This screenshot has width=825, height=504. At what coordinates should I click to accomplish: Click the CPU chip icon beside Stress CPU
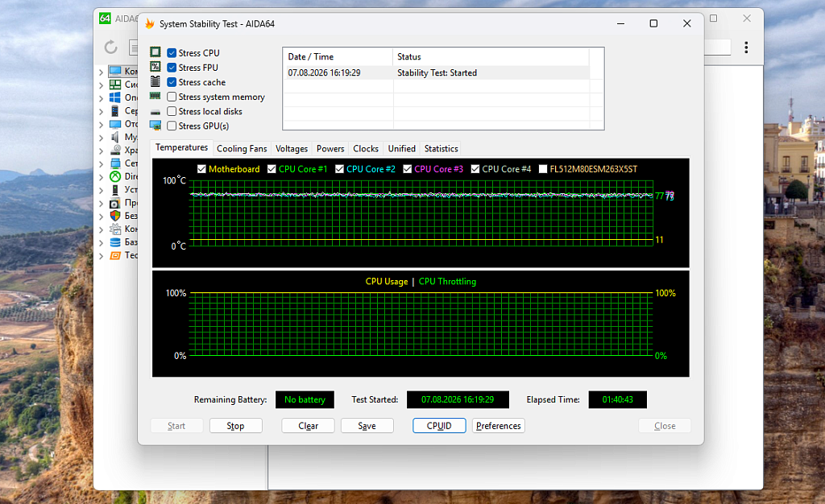pyautogui.click(x=155, y=52)
